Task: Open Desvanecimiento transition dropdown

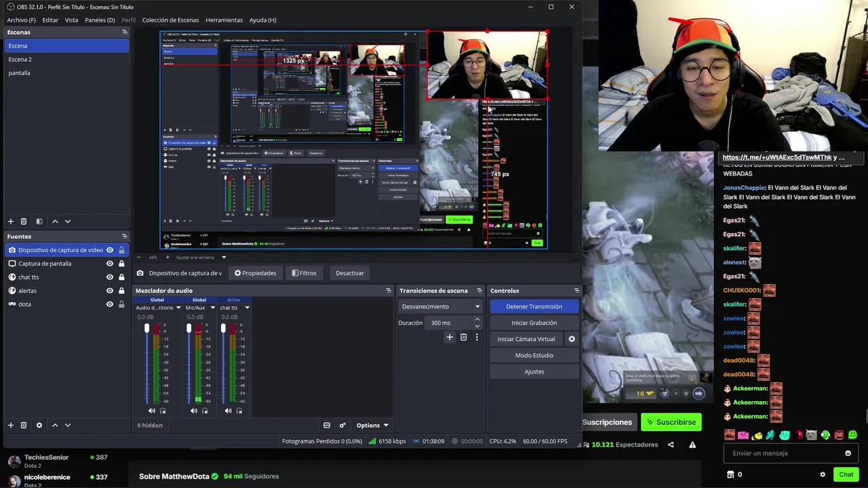Action: pos(440,306)
